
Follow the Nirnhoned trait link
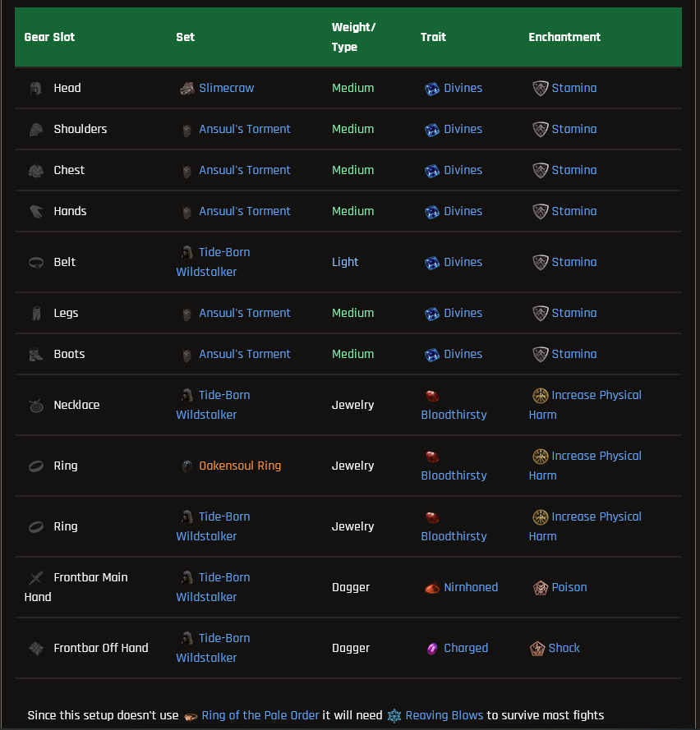pos(471,587)
